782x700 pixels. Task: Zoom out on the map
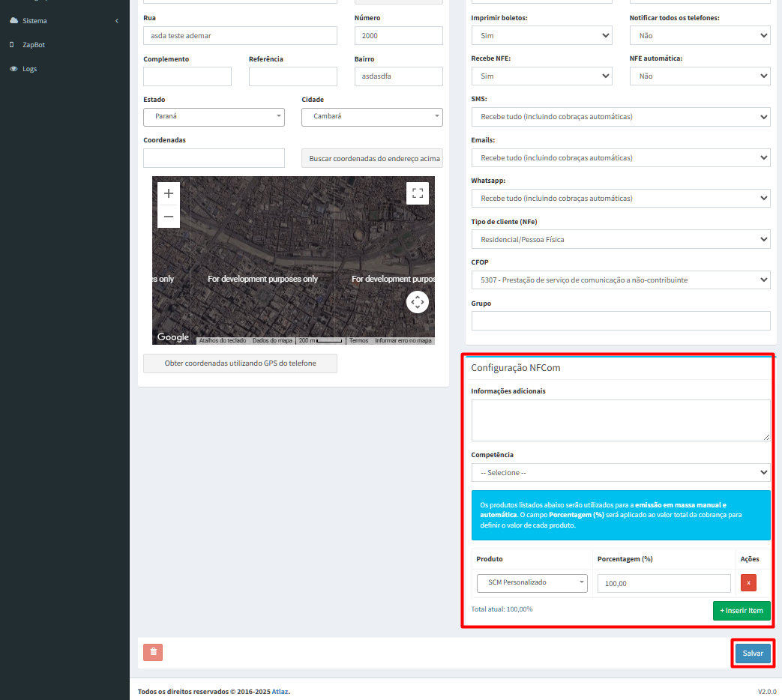(x=169, y=217)
